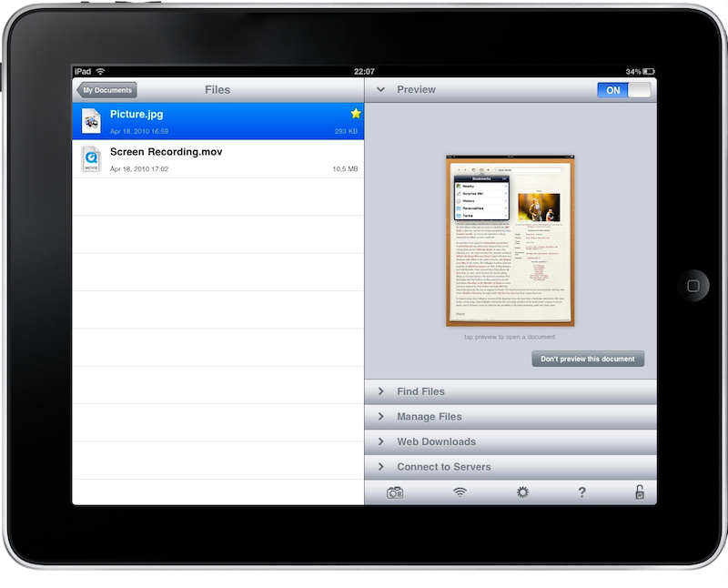Click the Picture.jpg file icon

90,119
